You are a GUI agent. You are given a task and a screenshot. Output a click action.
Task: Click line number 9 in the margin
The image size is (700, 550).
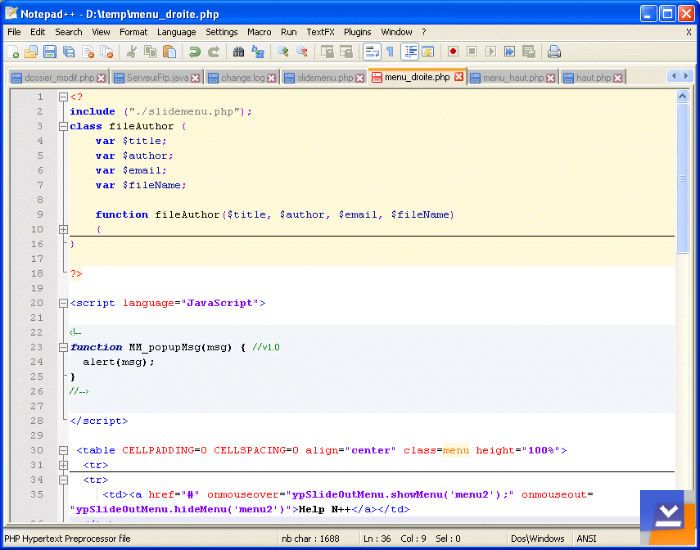coord(40,215)
